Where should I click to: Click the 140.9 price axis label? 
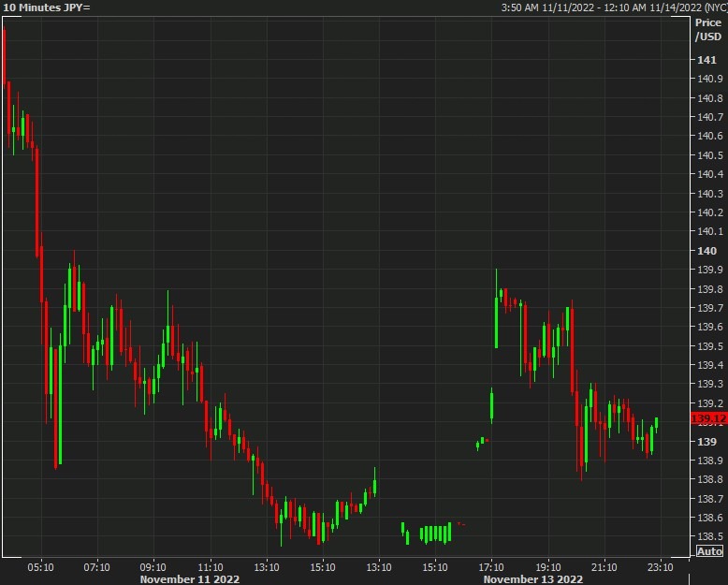710,79
